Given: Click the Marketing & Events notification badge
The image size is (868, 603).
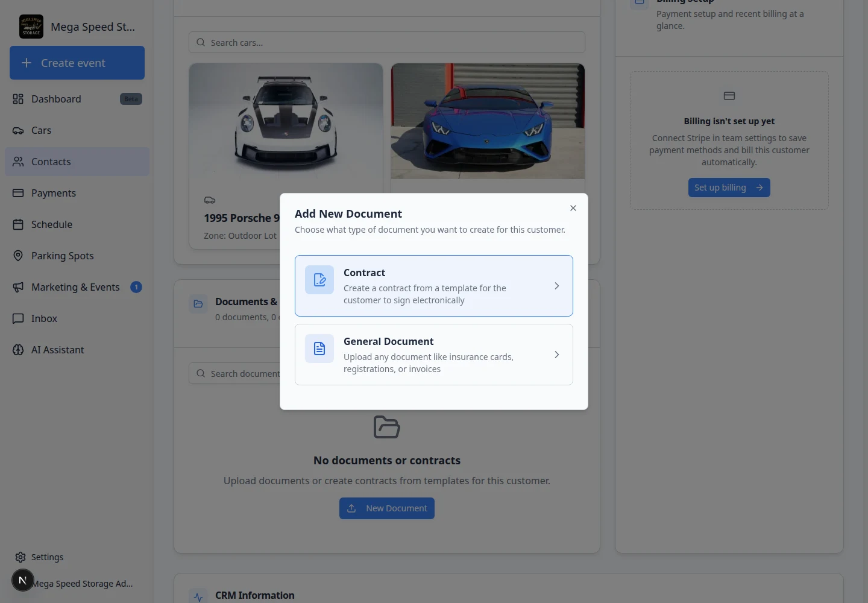Looking at the screenshot, I should click(x=136, y=287).
